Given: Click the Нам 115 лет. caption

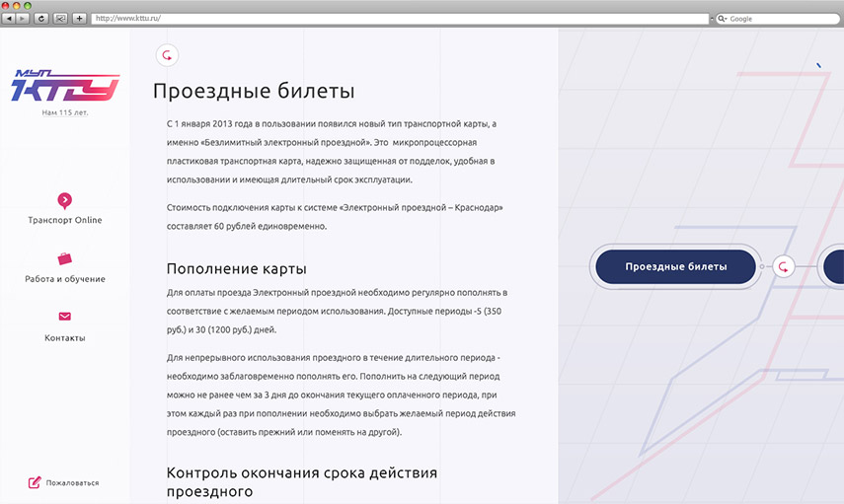Looking at the screenshot, I should tap(65, 112).
